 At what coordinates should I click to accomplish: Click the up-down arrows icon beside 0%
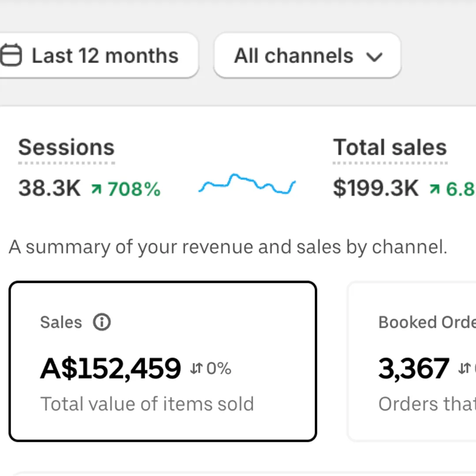[196, 368]
